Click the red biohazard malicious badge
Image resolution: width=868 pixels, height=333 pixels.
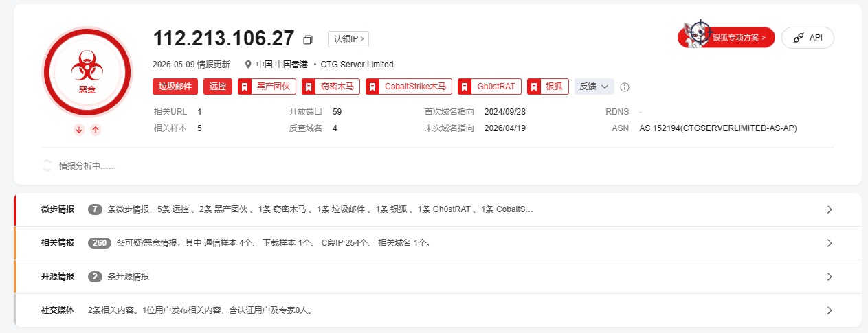[x=87, y=71]
